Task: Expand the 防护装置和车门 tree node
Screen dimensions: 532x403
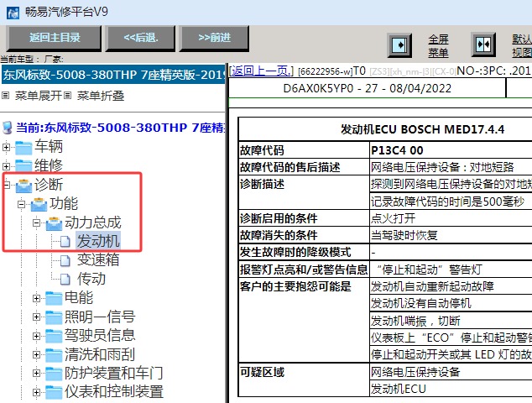Action: coord(36,374)
